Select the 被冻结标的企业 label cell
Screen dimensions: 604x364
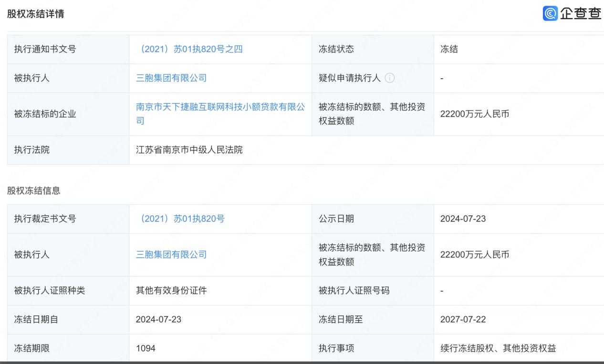[x=68, y=114]
